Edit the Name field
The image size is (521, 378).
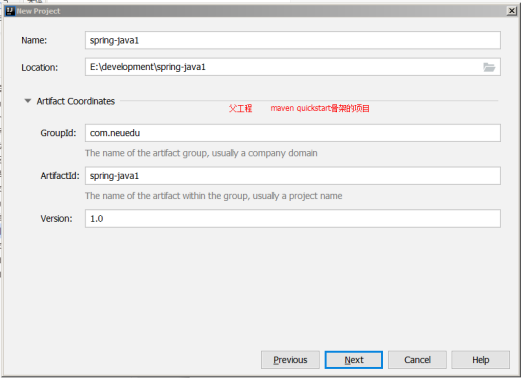click(x=293, y=40)
